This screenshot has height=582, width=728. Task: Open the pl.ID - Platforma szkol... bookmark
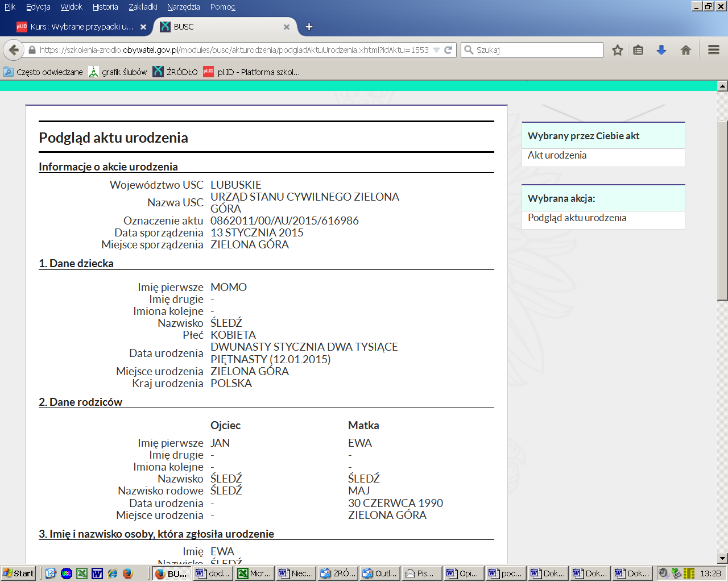pyautogui.click(x=252, y=72)
